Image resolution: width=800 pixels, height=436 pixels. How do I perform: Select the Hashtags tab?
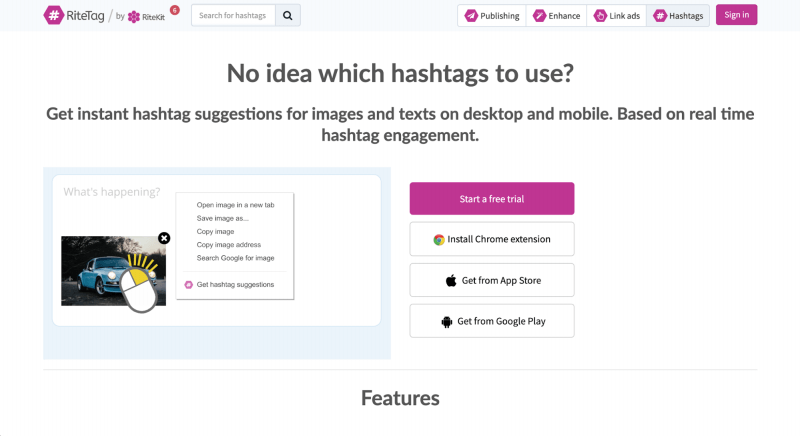(678, 16)
